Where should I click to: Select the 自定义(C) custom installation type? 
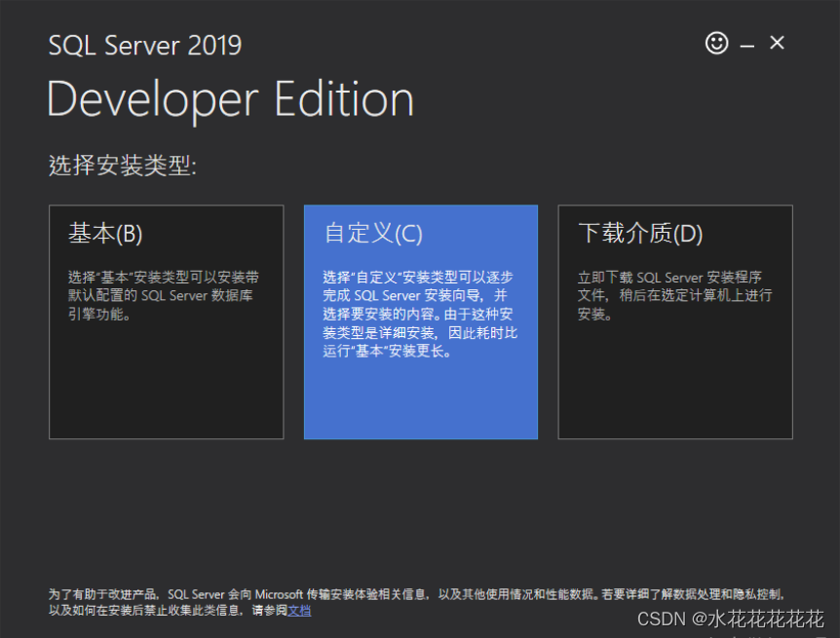tap(421, 322)
